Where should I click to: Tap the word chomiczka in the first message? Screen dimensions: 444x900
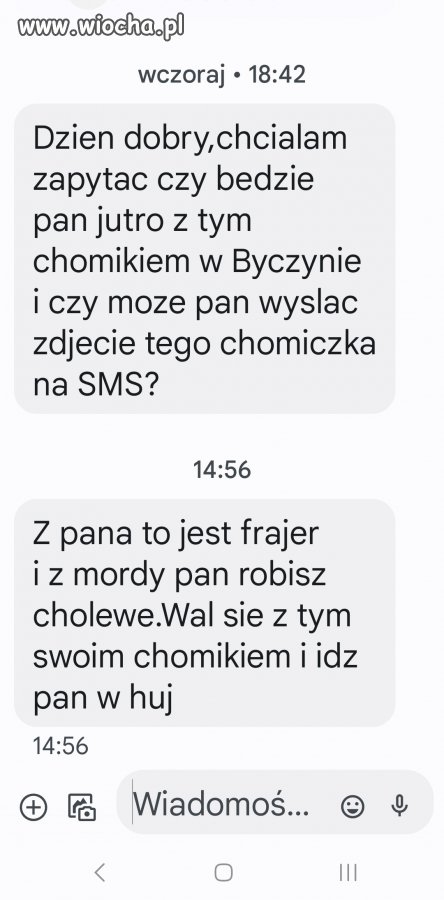tap(298, 343)
